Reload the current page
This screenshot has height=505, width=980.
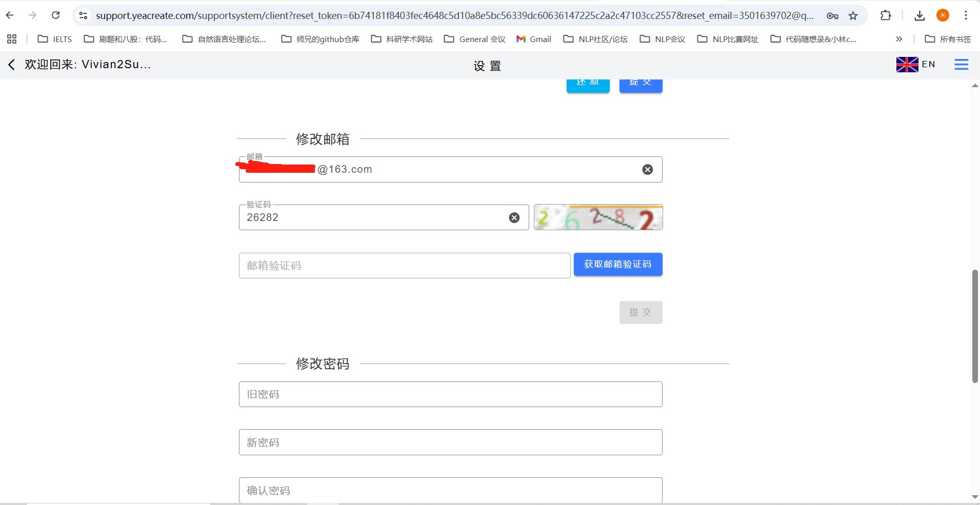point(55,15)
